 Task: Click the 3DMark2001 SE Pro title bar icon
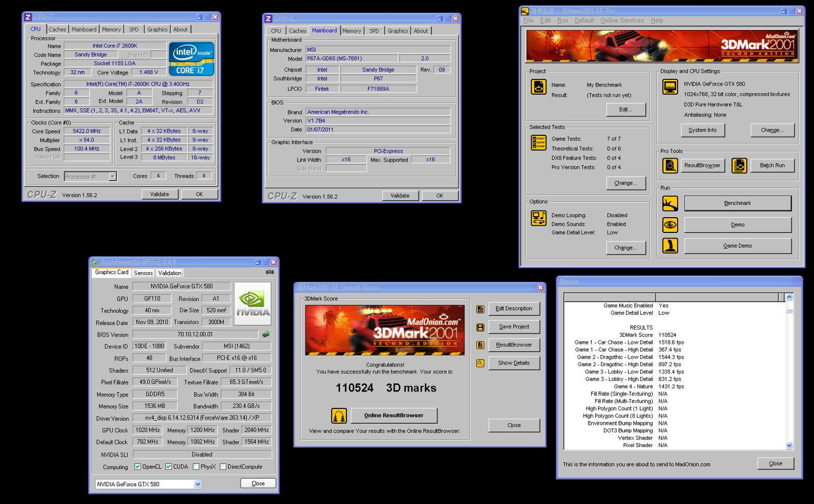525,11
